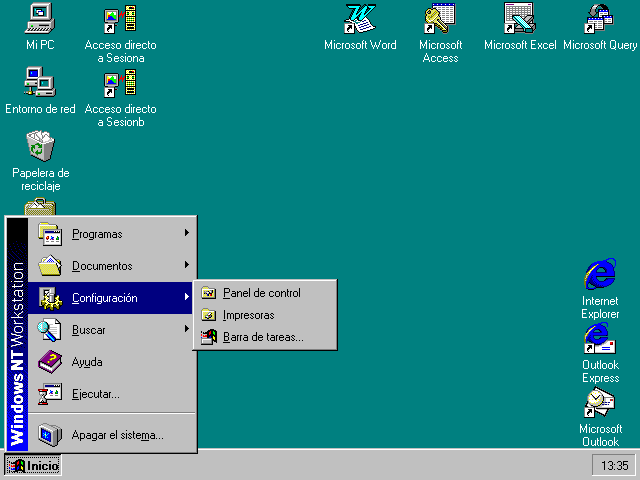
Task: Click the 13:35 taskbar clock
Action: (x=614, y=465)
